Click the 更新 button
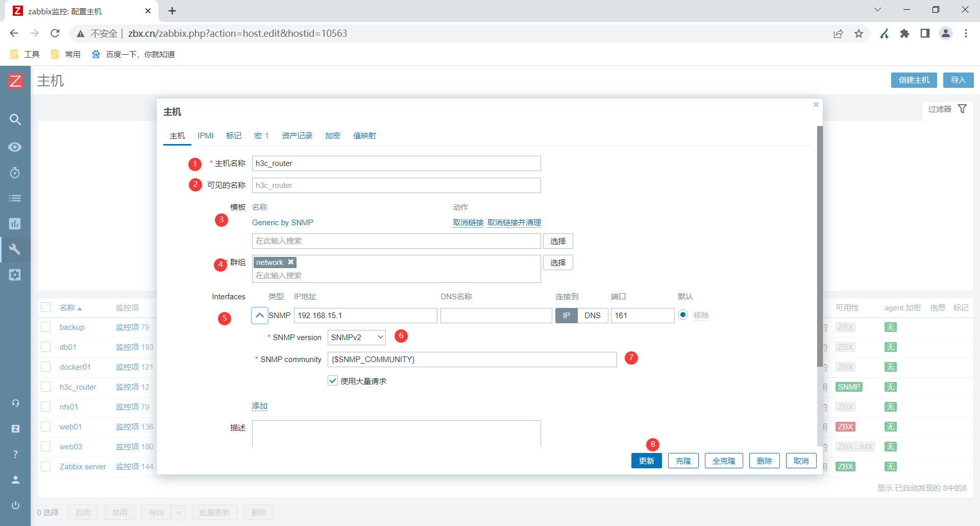980x526 pixels. click(647, 461)
